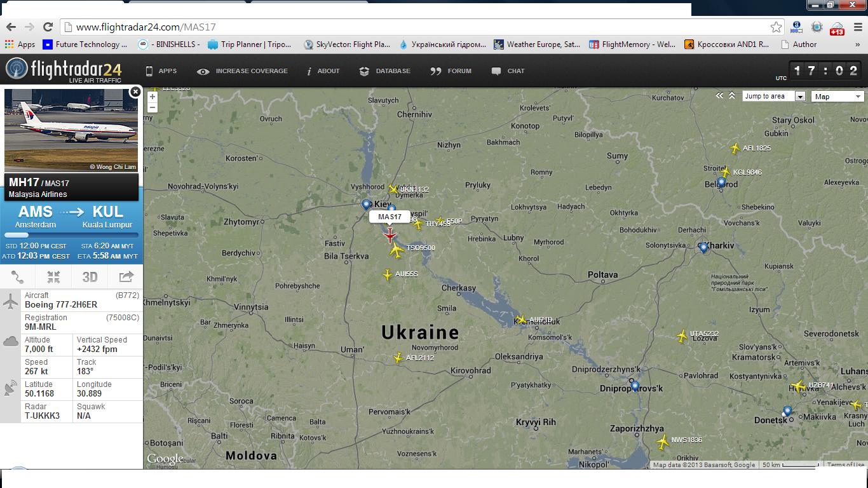This screenshot has height=488, width=868.
Task: Open the Map type dropdown
Action: click(x=837, y=97)
